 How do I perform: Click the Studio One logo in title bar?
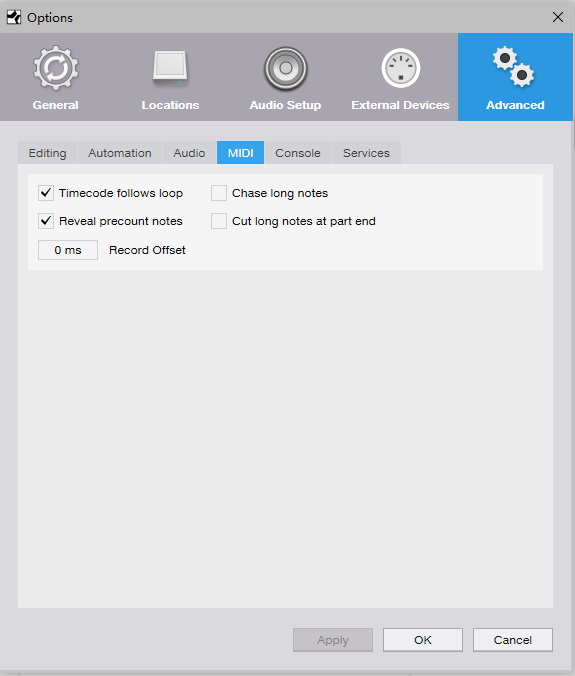14,18
